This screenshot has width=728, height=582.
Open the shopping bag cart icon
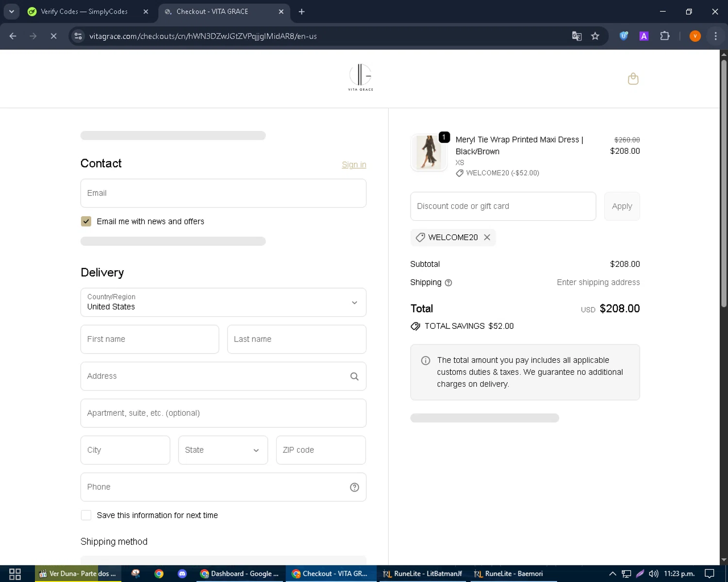click(633, 79)
